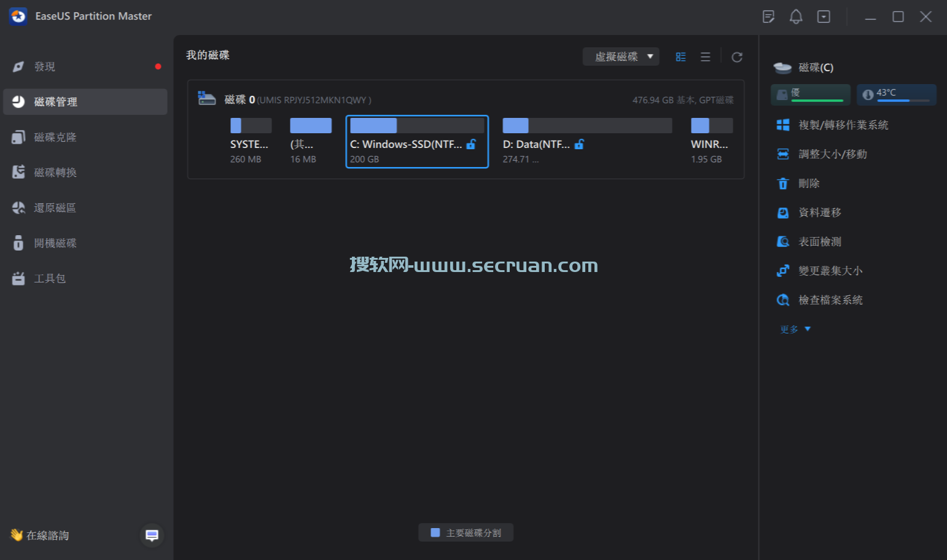Viewport: 947px width, 560px height.
Task: Click the 主要磁碟分割 legend swatch
Action: 435,532
